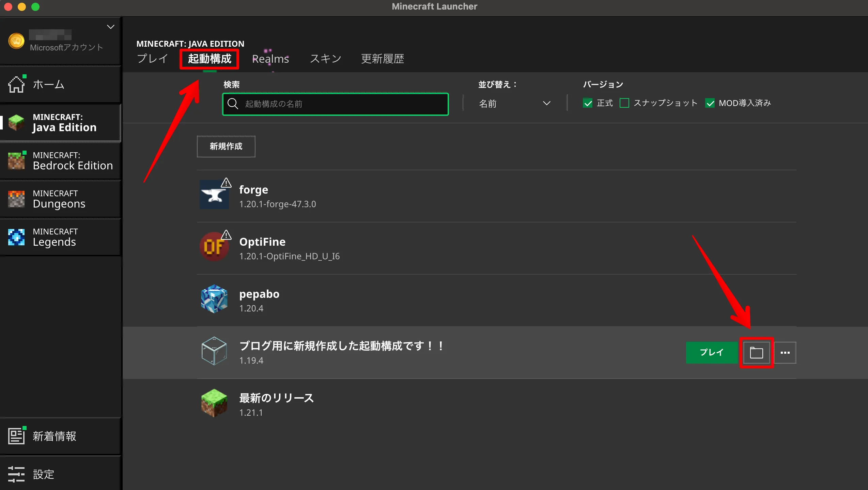The width and height of the screenshot is (868, 490).
Task: Select the OptiFine profile name
Action: click(262, 242)
